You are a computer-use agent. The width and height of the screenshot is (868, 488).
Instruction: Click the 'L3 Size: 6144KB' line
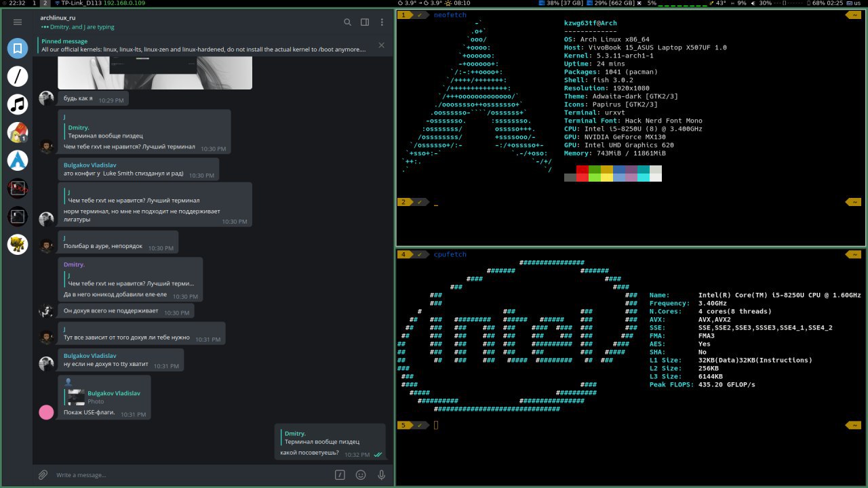[x=686, y=377]
